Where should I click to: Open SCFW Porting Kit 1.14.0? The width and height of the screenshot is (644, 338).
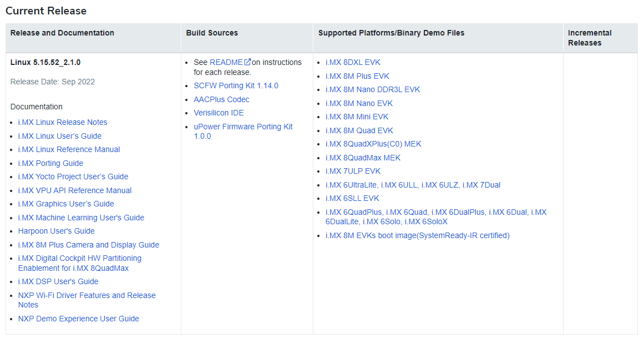click(236, 85)
